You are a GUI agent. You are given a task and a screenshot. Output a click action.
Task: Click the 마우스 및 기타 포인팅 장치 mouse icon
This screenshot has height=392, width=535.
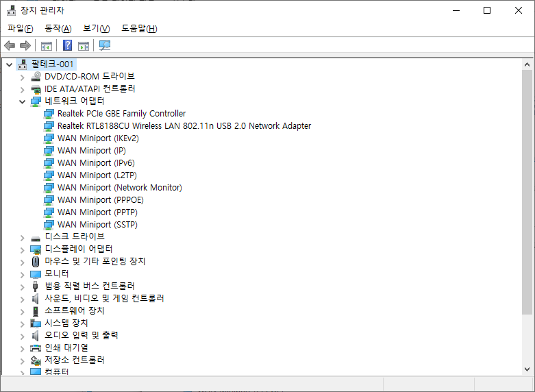point(36,262)
